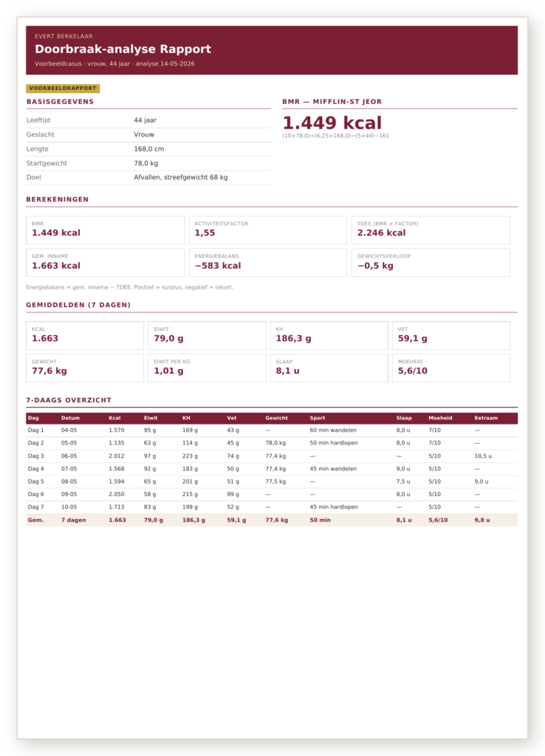
Task: Click the '9,0 u' sleep value for Dag 4
Action: coord(403,469)
